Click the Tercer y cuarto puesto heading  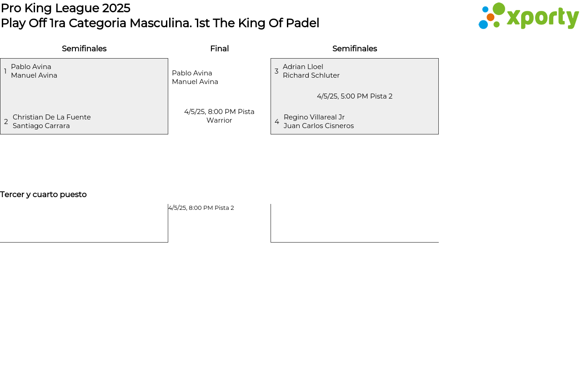[43, 194]
